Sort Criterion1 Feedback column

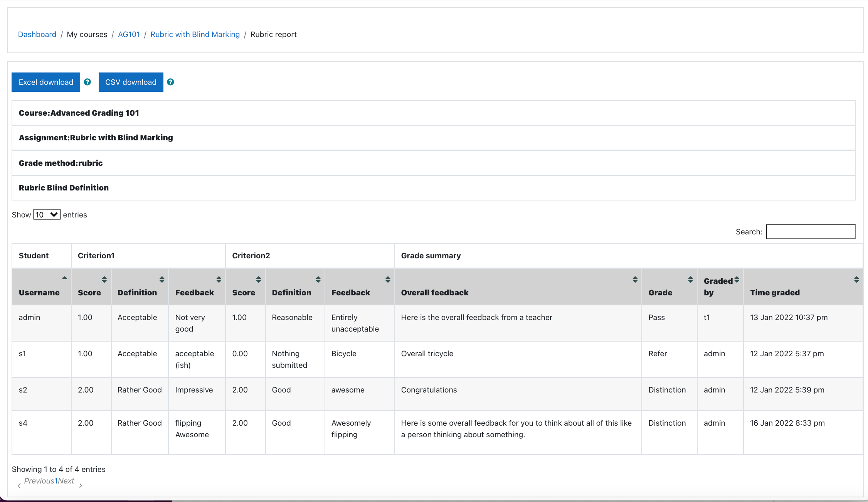pos(219,280)
